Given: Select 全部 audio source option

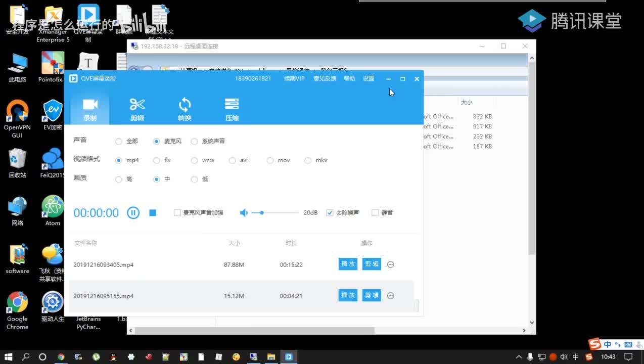Looking at the screenshot, I should tap(126, 142).
